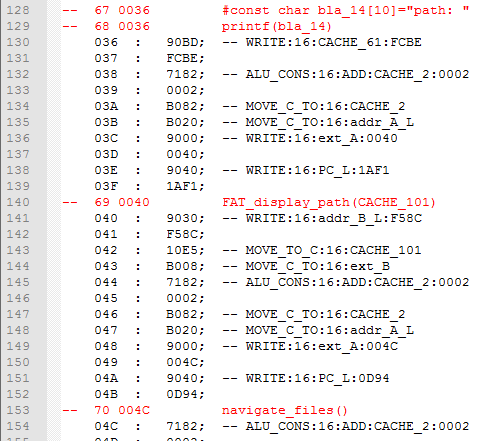
Task: Click line number 153 in the margin
Action: pos(18,410)
